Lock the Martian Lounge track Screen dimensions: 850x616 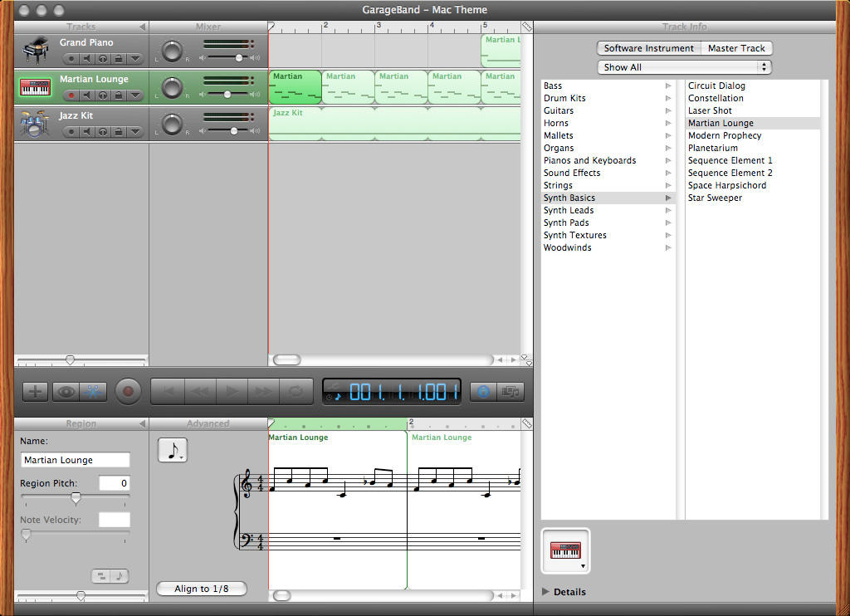(x=119, y=95)
